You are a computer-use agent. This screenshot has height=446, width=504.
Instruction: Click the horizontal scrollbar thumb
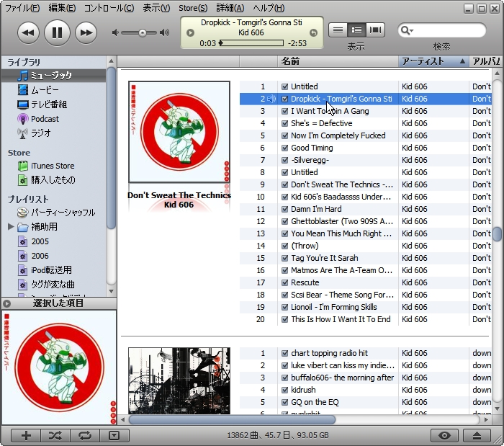point(232,419)
